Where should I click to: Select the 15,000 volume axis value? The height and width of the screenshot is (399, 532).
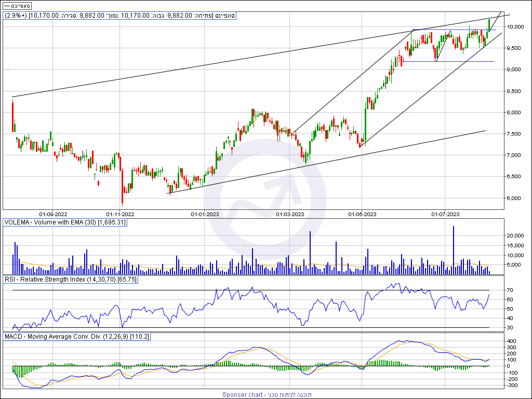[516, 245]
